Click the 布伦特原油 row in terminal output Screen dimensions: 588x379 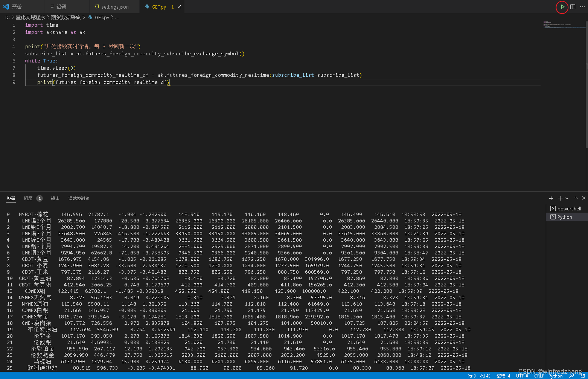239,329
